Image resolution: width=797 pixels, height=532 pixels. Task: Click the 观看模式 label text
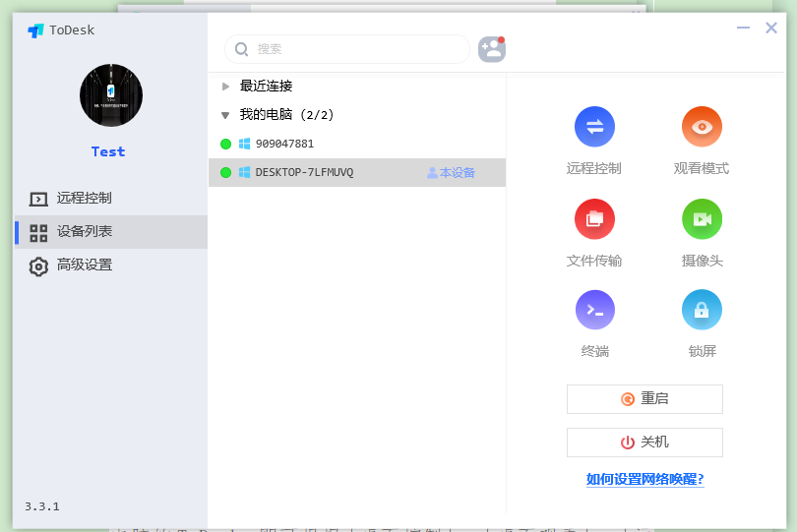pyautogui.click(x=702, y=168)
